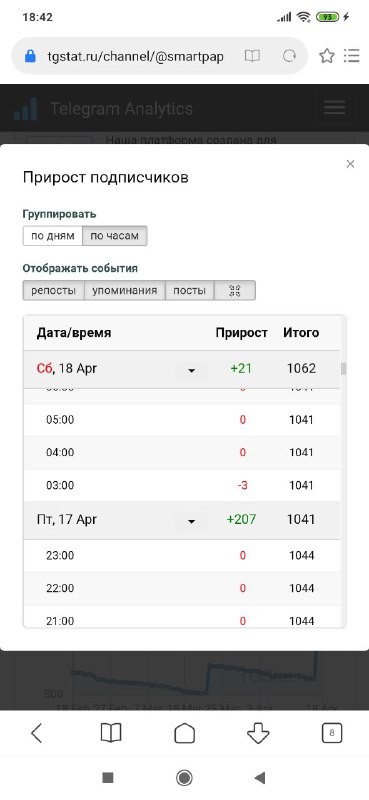Screen dimensions: 369x800
Task: Collapse the Сб, 18 Apr day rows
Action: coord(191,370)
